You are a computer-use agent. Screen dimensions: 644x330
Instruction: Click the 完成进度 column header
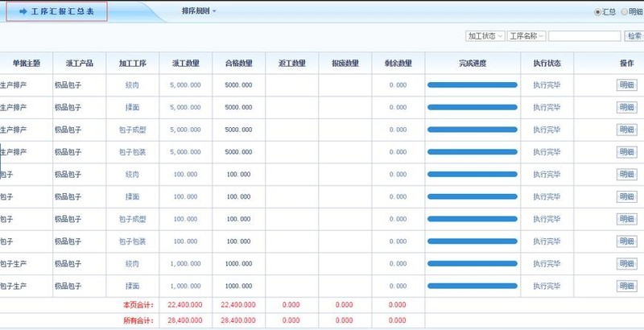(x=473, y=64)
